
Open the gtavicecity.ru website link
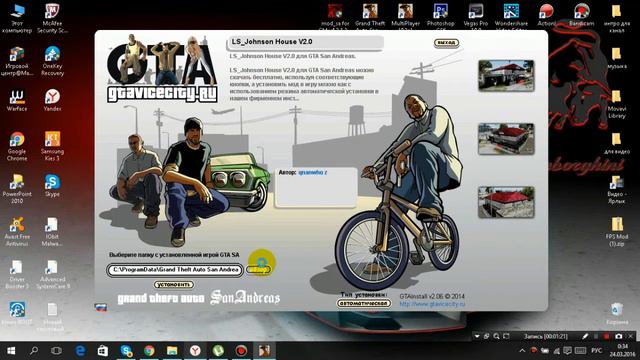pos(432,304)
